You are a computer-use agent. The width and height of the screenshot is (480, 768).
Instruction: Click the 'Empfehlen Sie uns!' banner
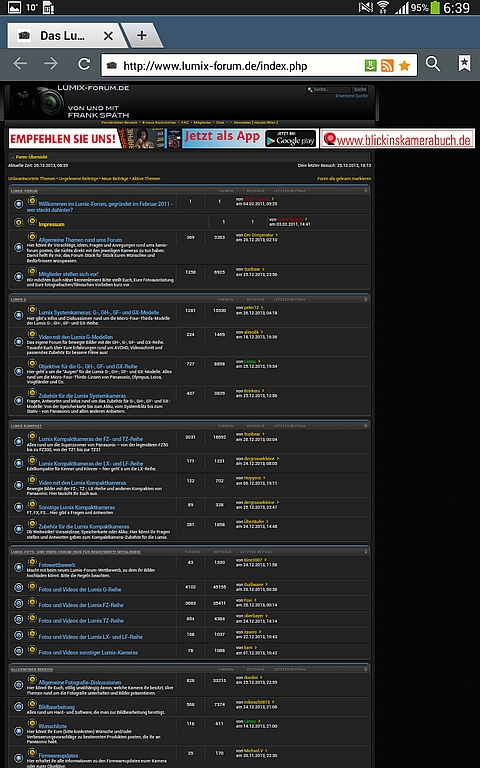95,139
